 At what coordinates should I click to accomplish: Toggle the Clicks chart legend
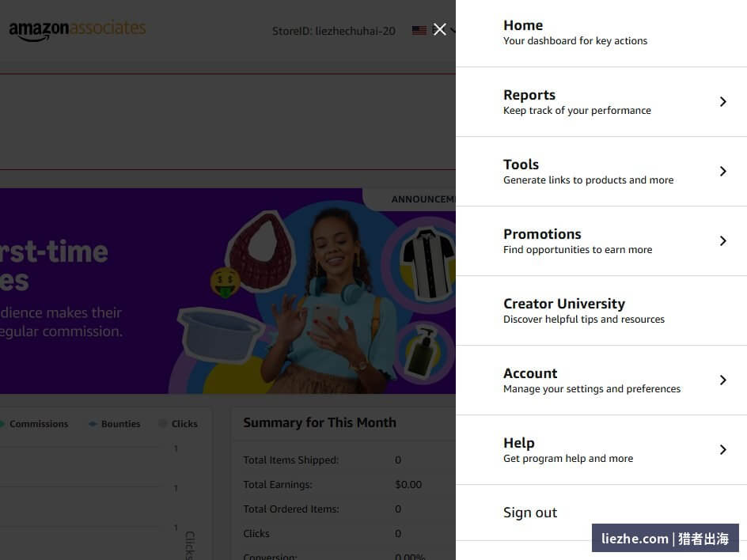click(x=178, y=423)
